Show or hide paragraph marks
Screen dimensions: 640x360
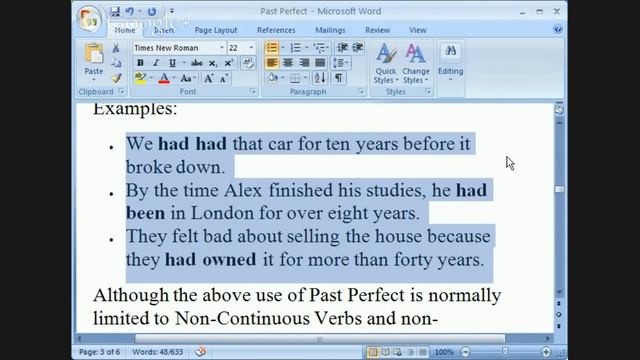point(338,78)
